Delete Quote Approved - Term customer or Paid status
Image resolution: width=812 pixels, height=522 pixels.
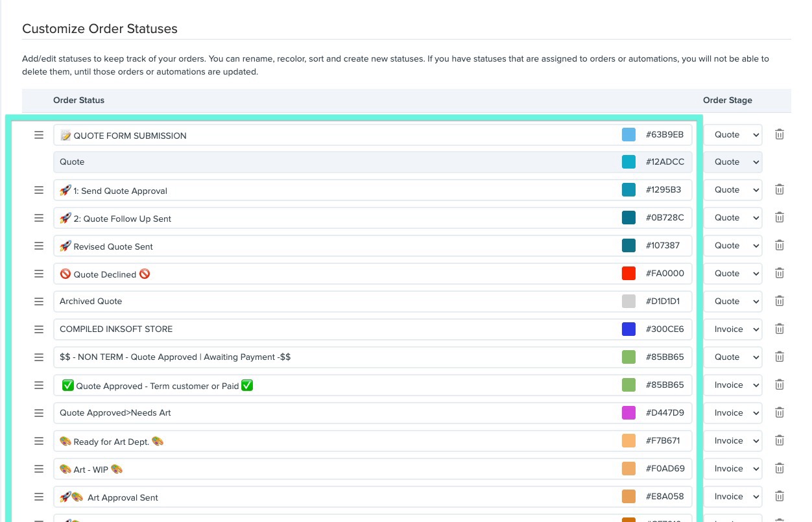tap(780, 385)
